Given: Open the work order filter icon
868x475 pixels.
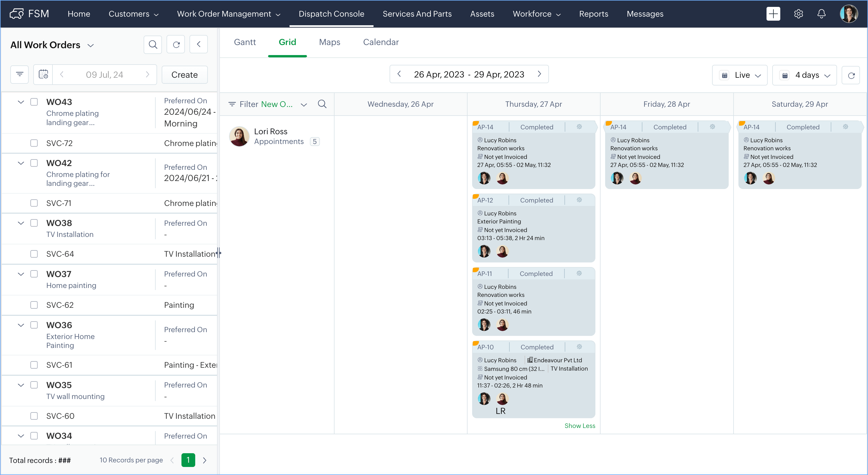Looking at the screenshot, I should [19, 74].
